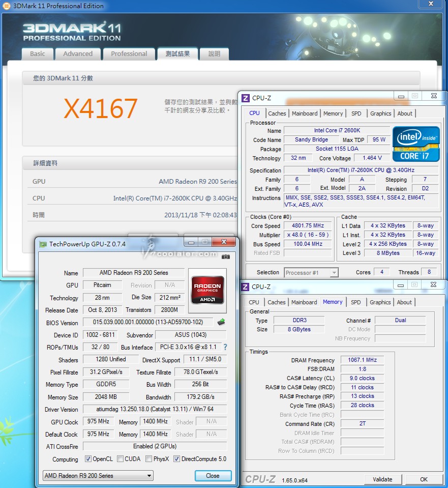Click the 3DMark 11 title bar icon
Viewport: 448px width, 488px height.
coord(6,6)
